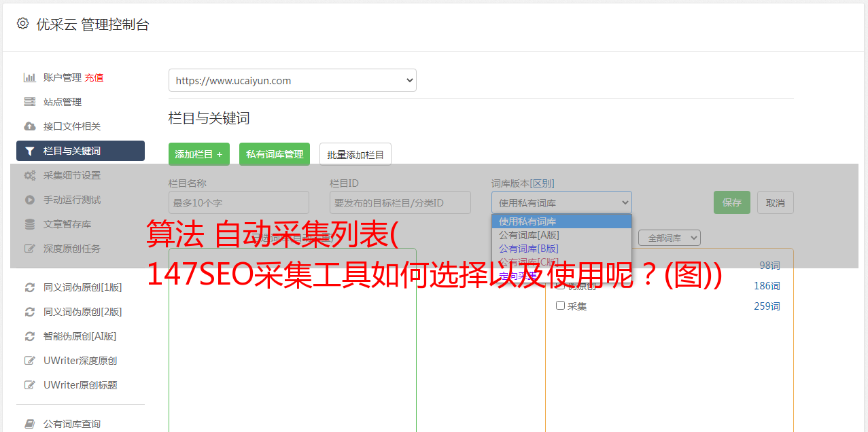Choose the 公有词库[B版] option

(561, 249)
